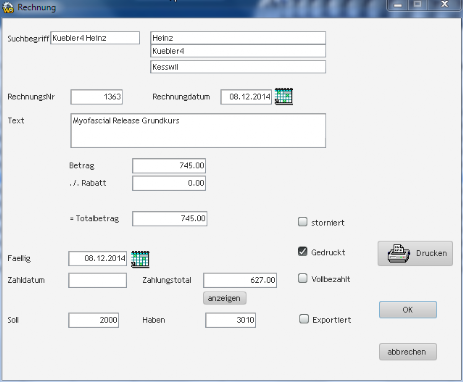463x382 pixels.
Task: Check the storniert checkbox
Action: coord(302,222)
